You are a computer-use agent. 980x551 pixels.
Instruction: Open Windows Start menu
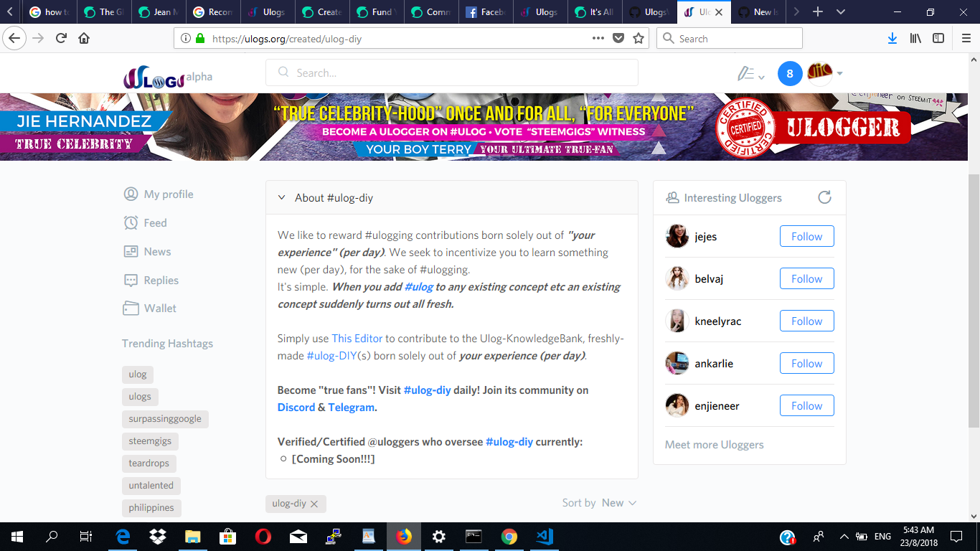pos(17,536)
